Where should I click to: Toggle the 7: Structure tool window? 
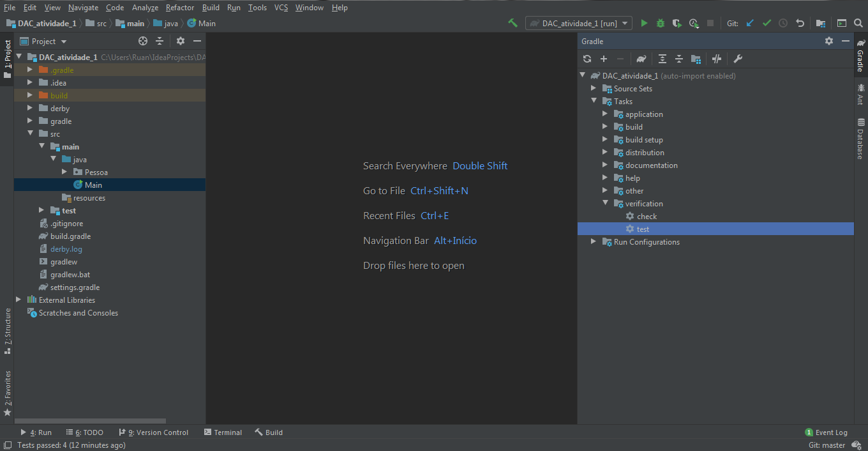pyautogui.click(x=7, y=331)
